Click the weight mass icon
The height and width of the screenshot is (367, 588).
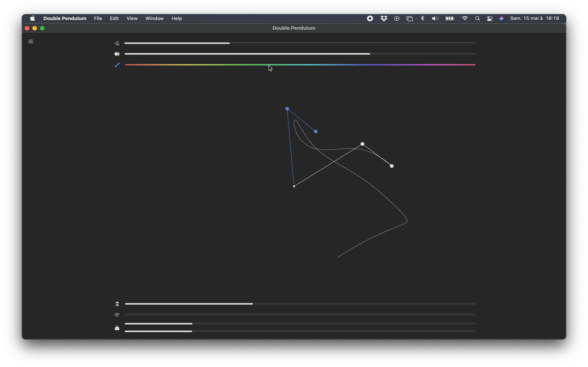[x=117, y=328]
